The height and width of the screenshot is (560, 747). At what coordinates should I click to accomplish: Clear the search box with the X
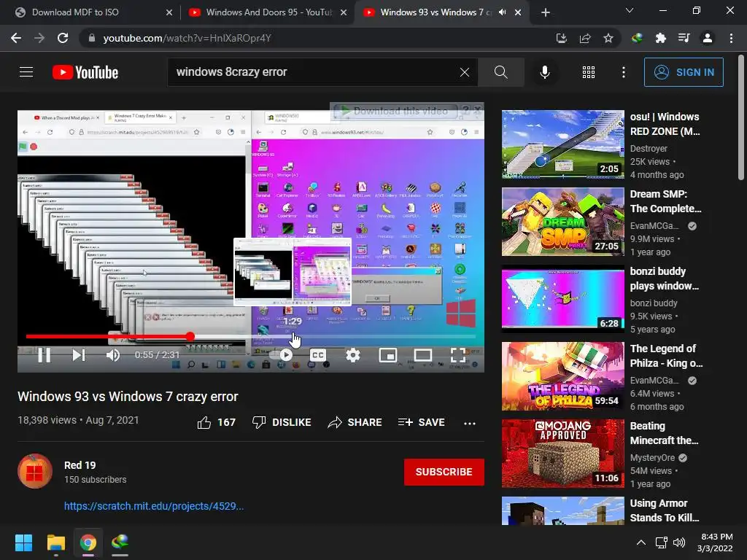click(465, 72)
